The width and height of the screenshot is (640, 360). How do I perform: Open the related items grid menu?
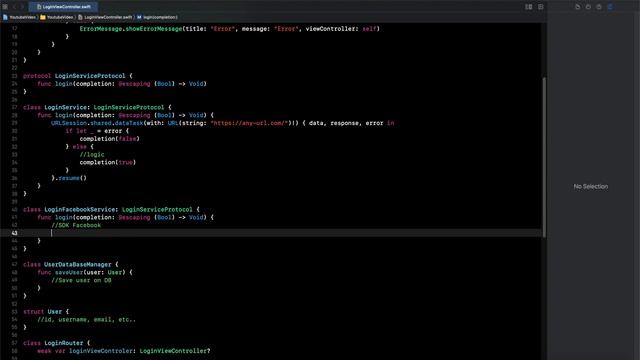(5, 7)
